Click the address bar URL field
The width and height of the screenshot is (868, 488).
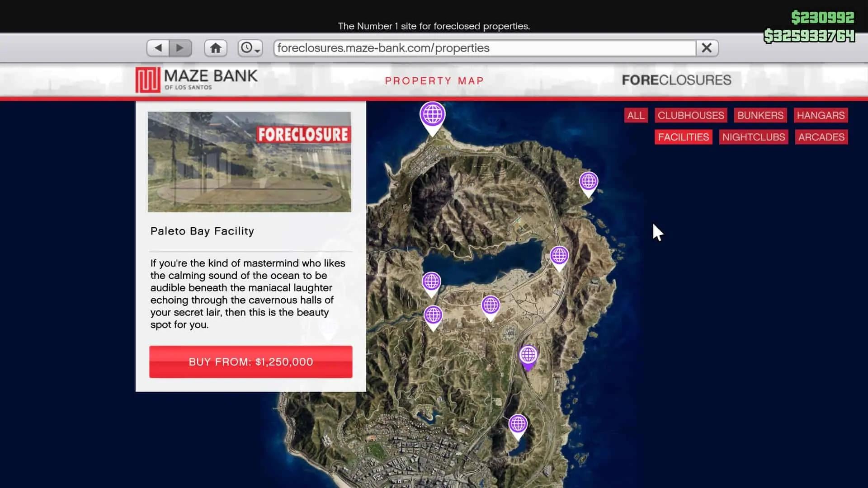[484, 48]
